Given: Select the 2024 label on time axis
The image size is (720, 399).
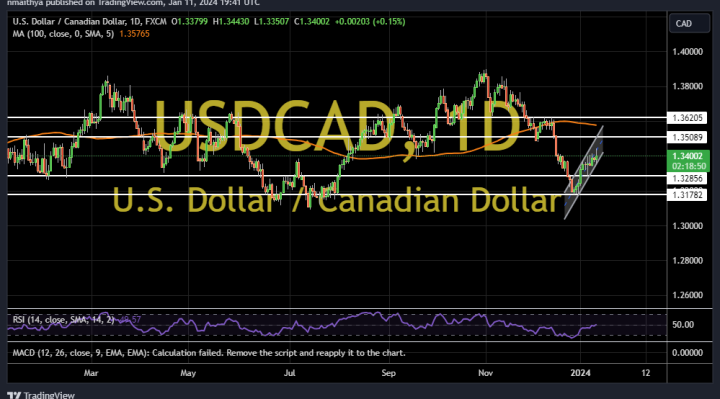Looking at the screenshot, I should (x=580, y=373).
